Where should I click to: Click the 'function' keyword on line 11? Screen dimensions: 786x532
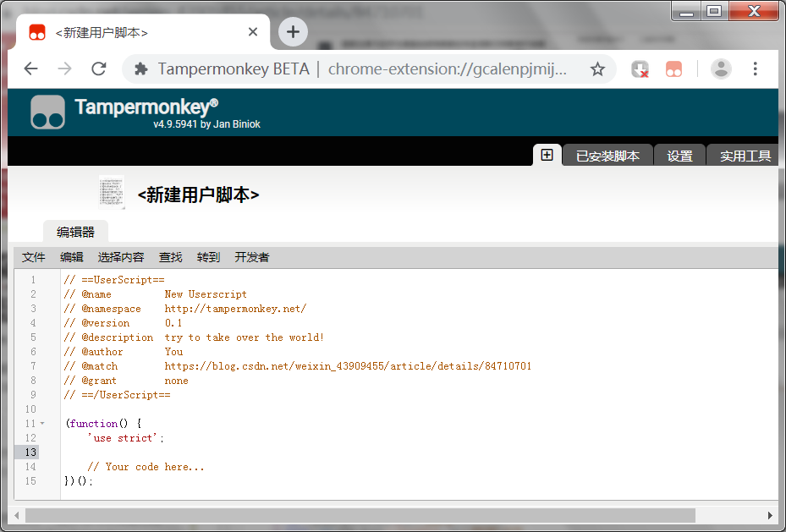(94, 423)
